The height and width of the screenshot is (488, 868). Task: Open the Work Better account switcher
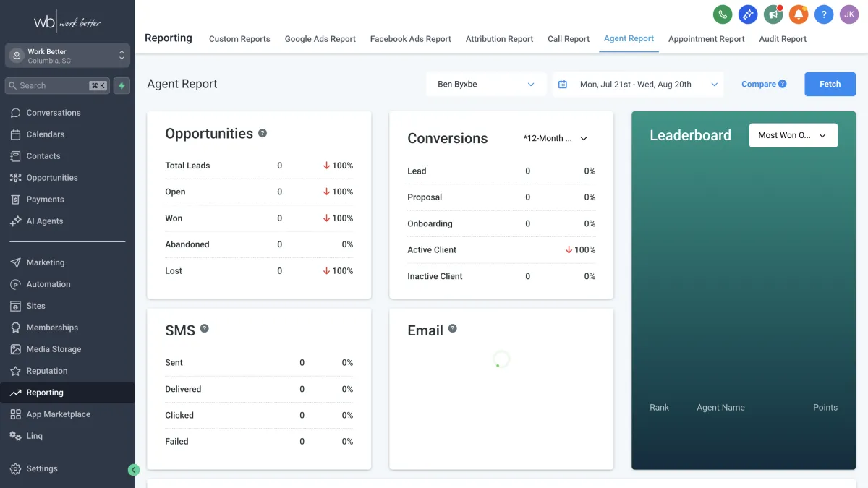pos(68,56)
